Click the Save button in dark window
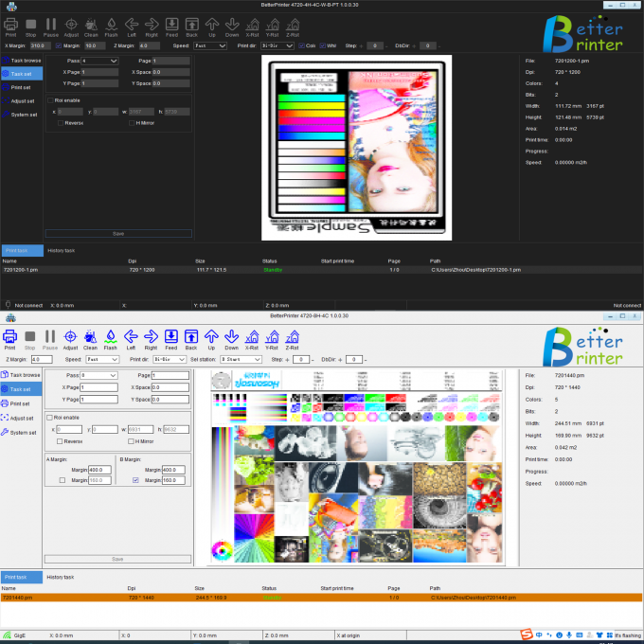 pos(118,233)
